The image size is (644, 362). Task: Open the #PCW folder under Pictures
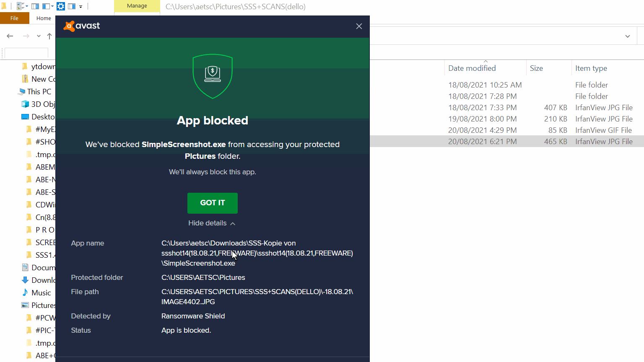[40, 318]
